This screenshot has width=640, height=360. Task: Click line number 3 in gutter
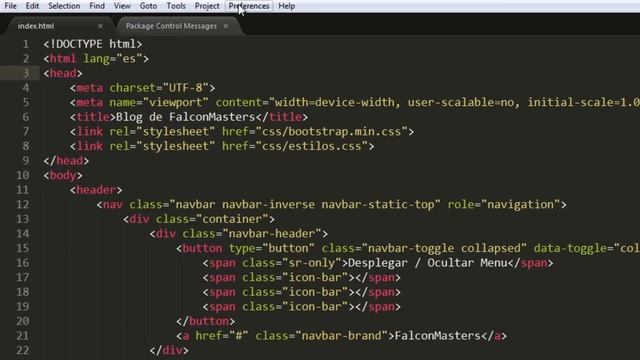[x=26, y=73]
